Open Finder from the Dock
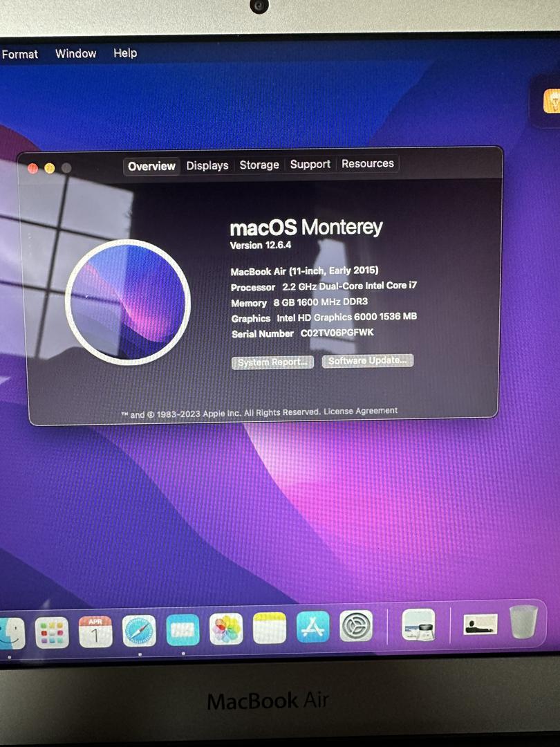The height and width of the screenshot is (747, 560). [12, 633]
